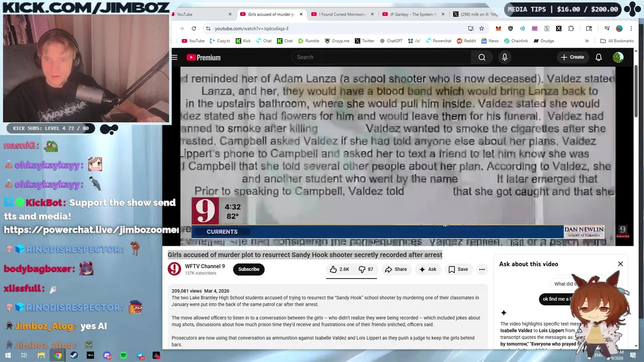This screenshot has height=362, width=644.
Task: Bookmark this page with the star icon
Action: point(481,29)
